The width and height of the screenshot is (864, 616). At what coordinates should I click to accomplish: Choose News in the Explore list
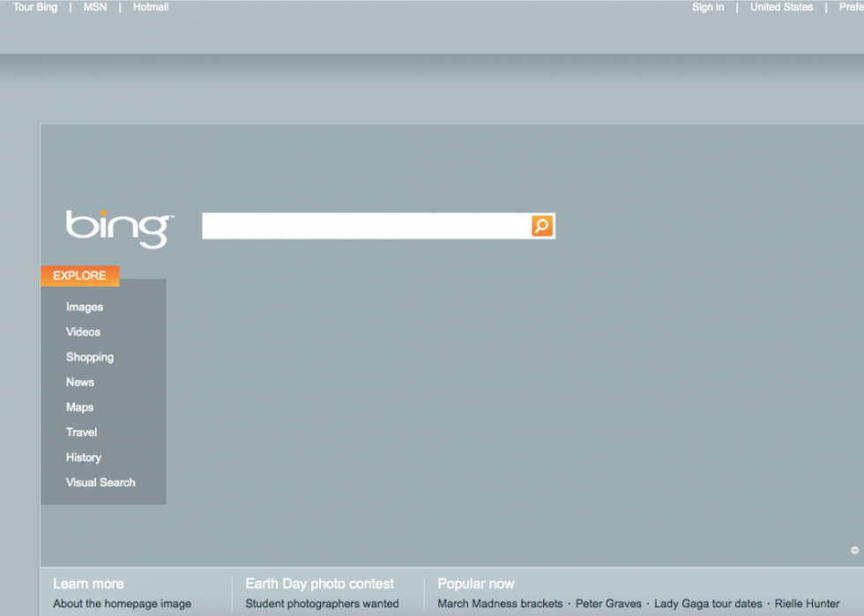[80, 382]
